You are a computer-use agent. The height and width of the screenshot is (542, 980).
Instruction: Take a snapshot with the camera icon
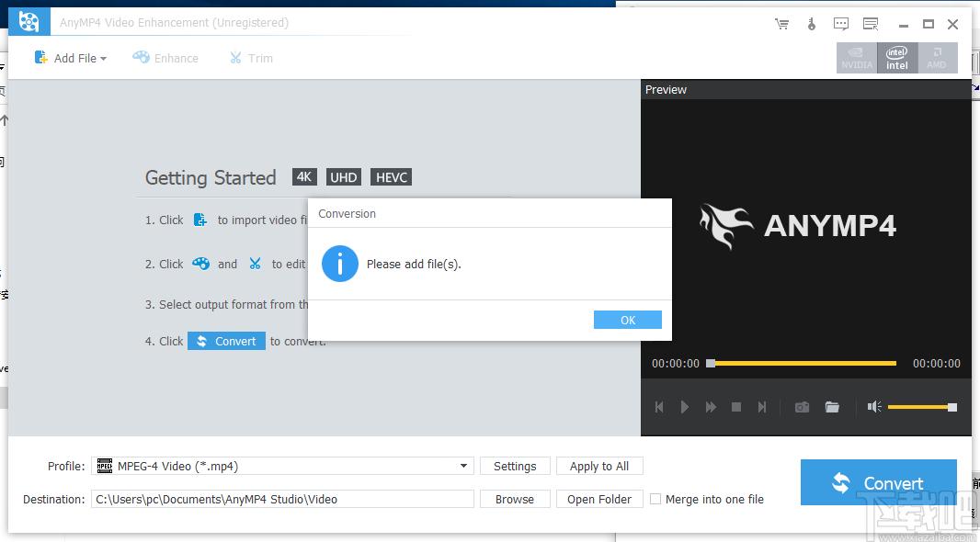coord(802,407)
